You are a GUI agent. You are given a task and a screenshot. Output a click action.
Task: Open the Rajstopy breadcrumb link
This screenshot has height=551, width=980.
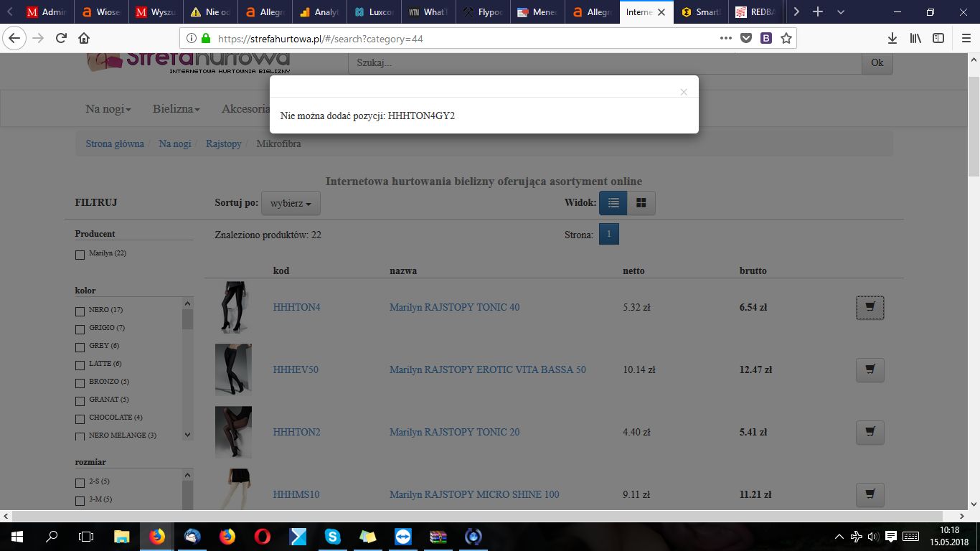tap(224, 143)
